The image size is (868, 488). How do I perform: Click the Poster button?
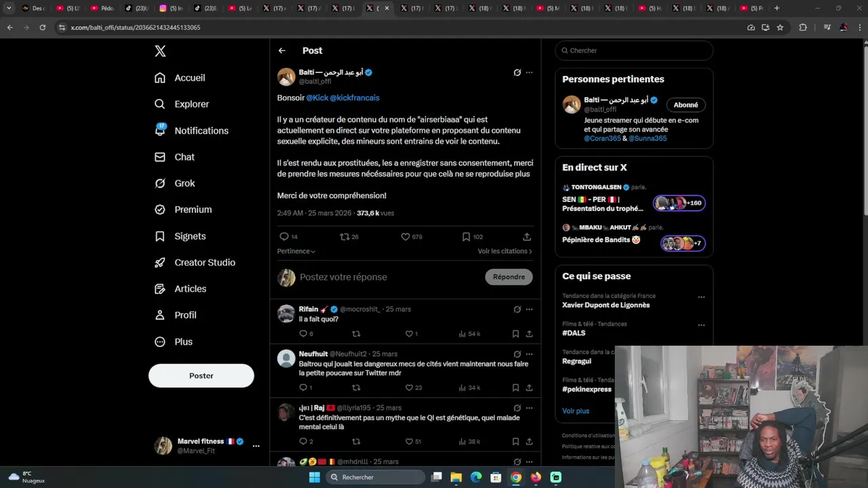coord(201,375)
